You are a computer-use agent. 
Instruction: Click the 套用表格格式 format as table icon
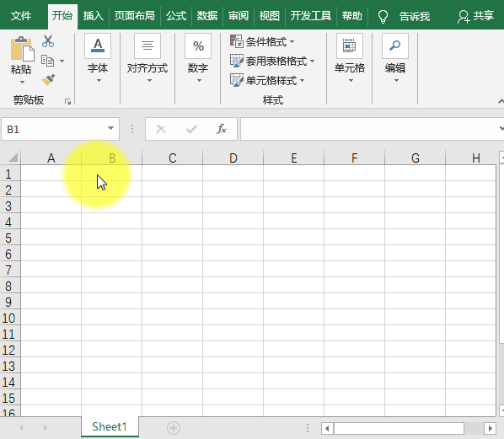(237, 61)
